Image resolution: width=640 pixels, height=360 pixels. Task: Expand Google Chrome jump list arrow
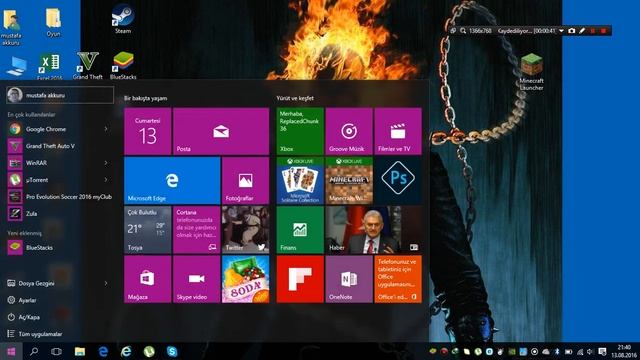tap(106, 129)
